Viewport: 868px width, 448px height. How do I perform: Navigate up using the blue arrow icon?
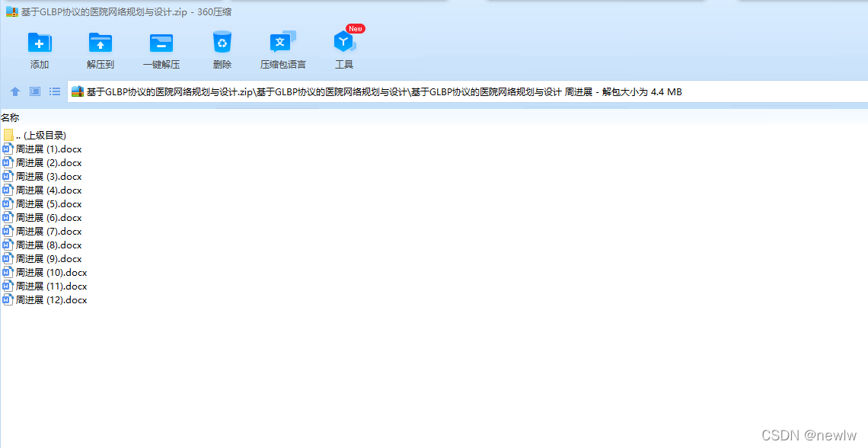point(14,91)
